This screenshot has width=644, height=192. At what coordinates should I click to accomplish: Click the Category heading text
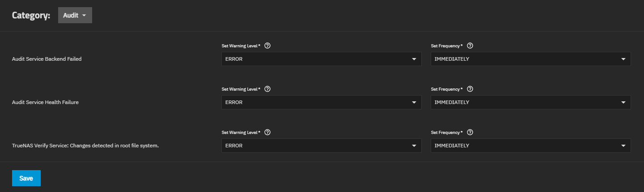pyautogui.click(x=31, y=15)
